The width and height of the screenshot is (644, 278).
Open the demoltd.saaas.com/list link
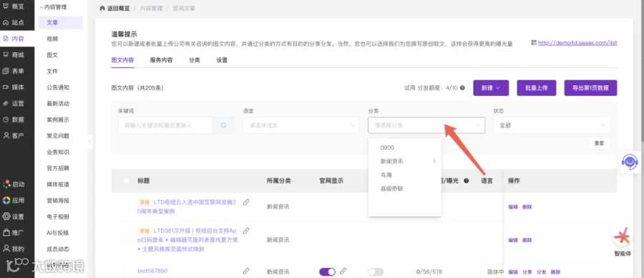[x=577, y=43]
